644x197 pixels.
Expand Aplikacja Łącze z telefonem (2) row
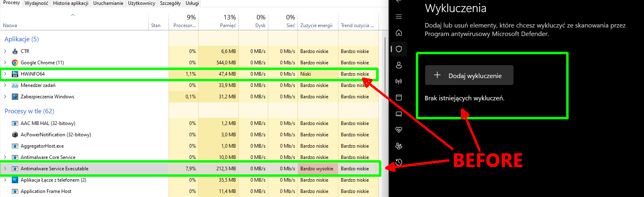[x=5, y=180]
